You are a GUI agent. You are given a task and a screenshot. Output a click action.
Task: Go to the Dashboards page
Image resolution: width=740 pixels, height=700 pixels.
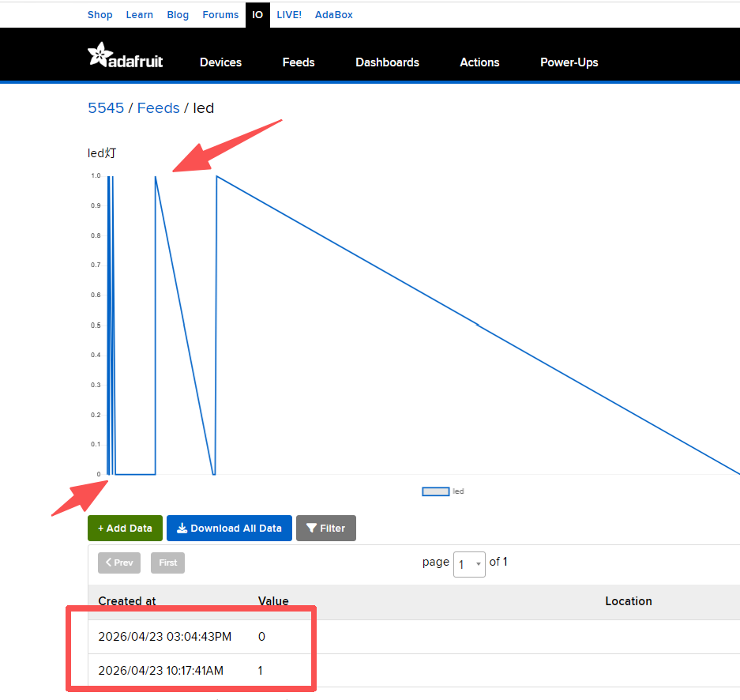[387, 62]
